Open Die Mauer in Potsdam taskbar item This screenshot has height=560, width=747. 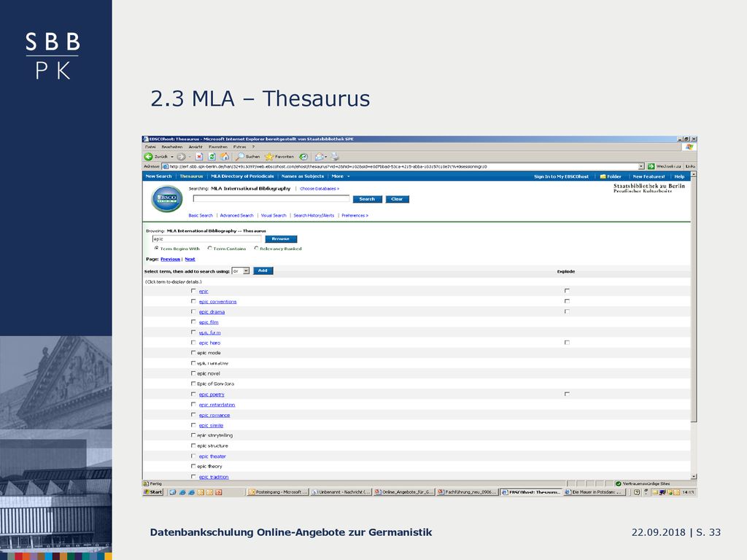point(594,492)
